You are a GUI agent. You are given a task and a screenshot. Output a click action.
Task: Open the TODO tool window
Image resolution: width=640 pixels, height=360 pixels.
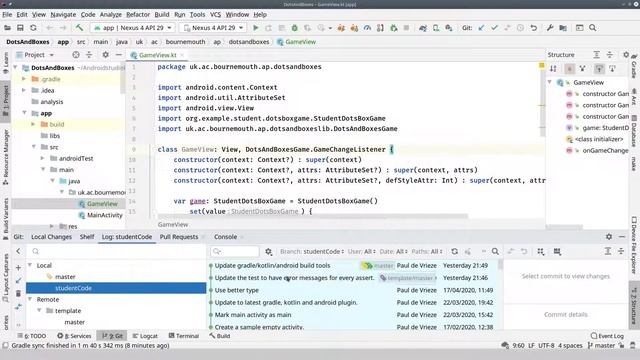32,336
